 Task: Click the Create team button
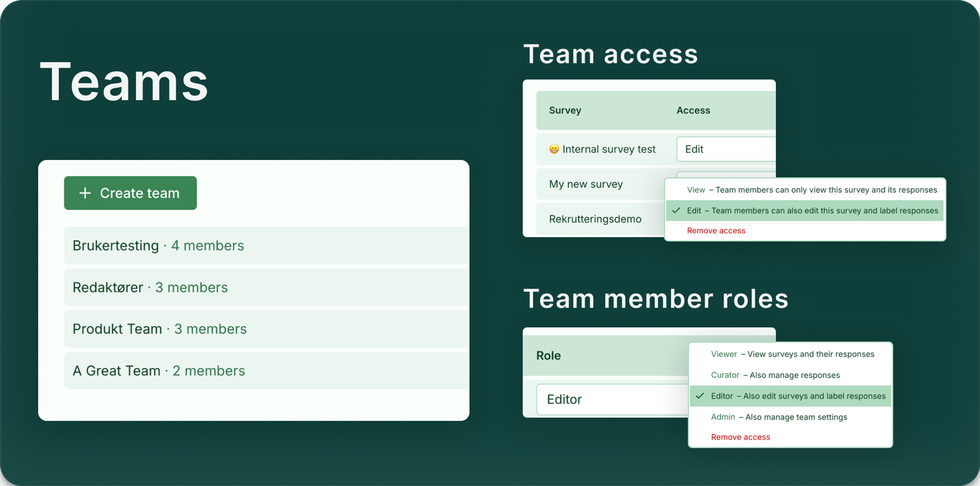click(130, 193)
